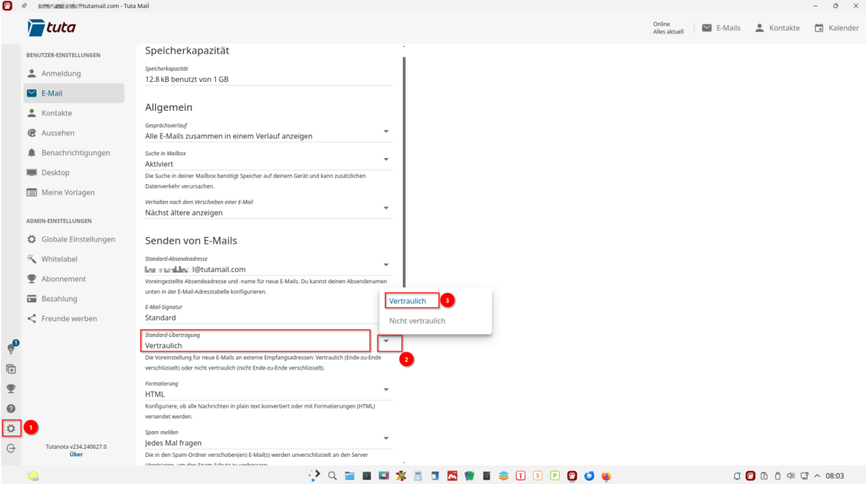Open help via the question mark icon
This screenshot has height=484, width=868.
[11, 408]
